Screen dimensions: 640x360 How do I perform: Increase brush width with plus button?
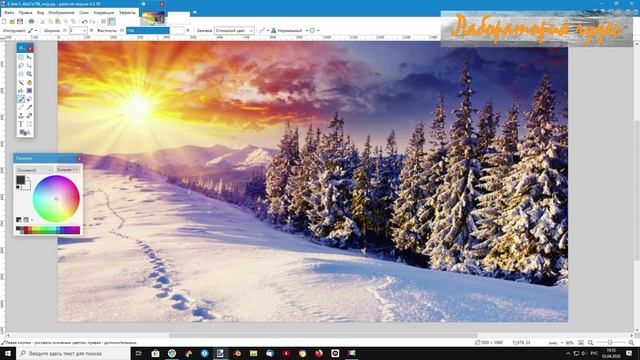click(91, 31)
